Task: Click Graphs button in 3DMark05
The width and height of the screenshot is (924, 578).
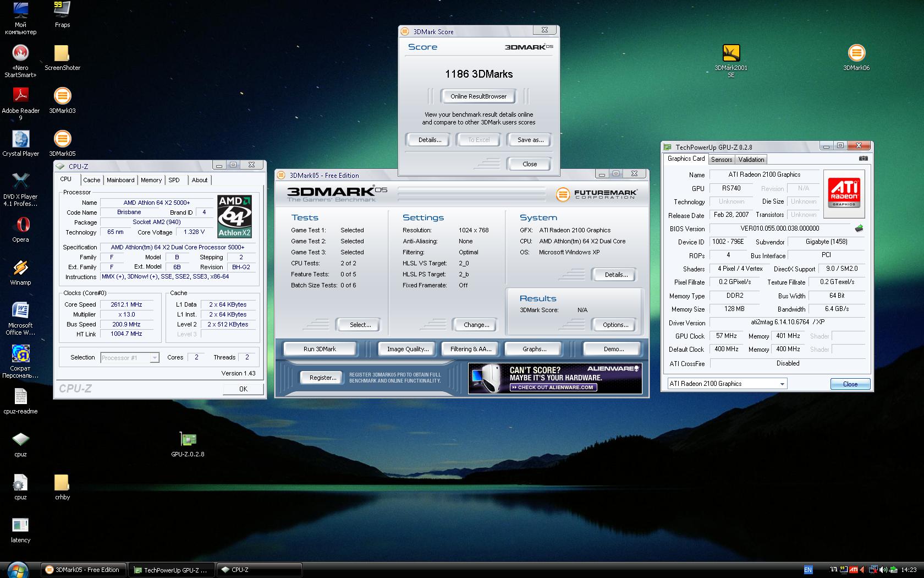Action: coord(534,349)
